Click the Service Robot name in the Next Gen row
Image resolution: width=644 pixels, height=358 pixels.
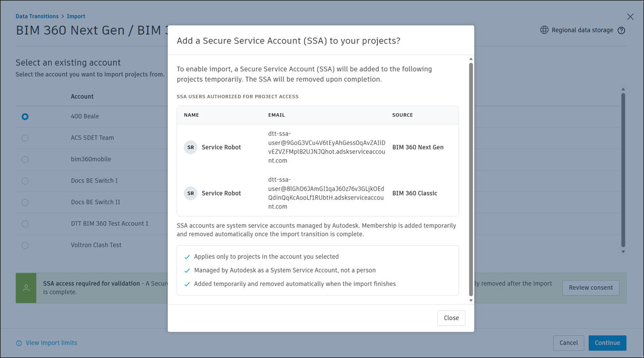tap(221, 147)
